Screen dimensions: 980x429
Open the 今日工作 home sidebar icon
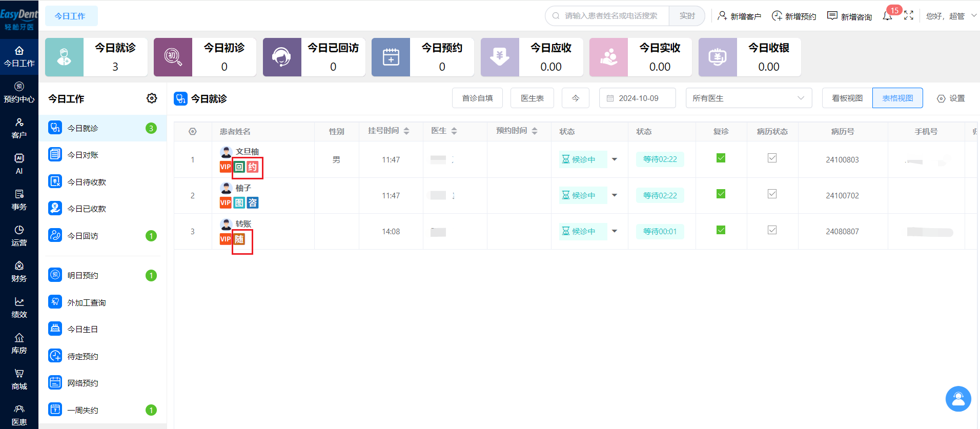coord(19,56)
